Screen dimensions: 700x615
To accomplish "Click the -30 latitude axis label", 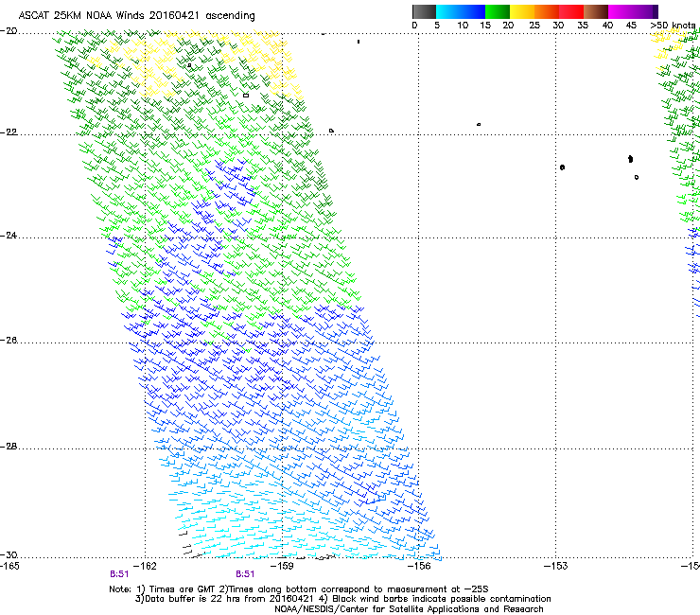I will point(9,555).
